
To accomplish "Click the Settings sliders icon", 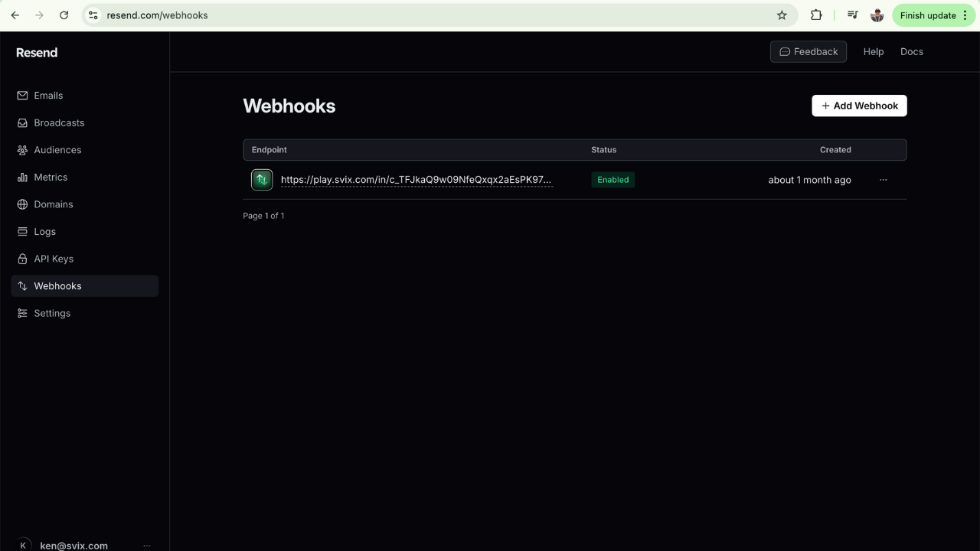I will tap(22, 313).
